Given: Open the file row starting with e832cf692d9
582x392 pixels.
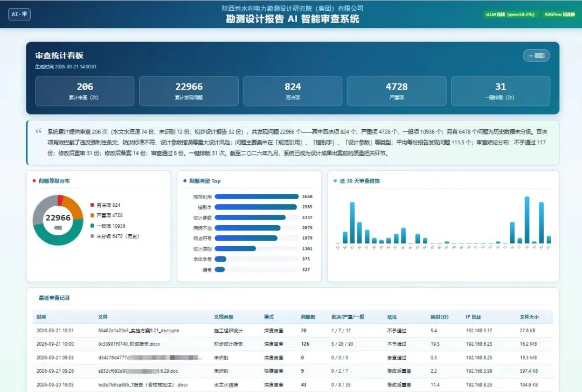Looking at the screenshot, I should click(x=138, y=371).
